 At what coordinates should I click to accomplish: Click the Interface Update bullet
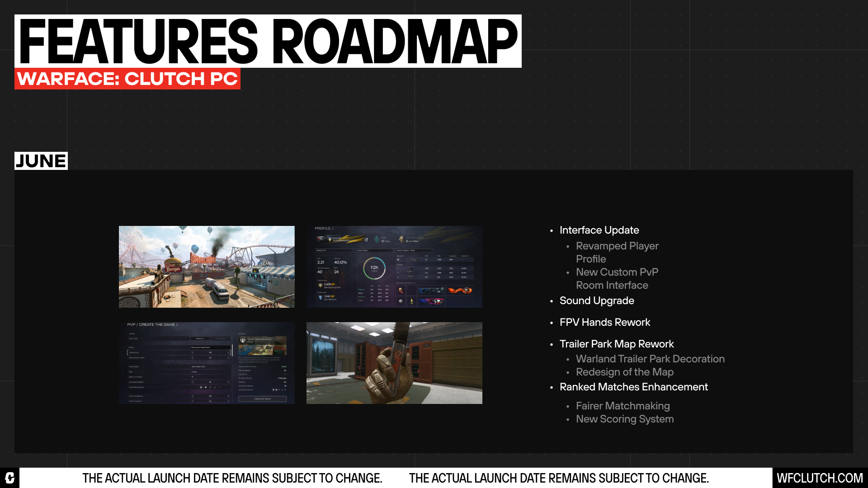599,230
